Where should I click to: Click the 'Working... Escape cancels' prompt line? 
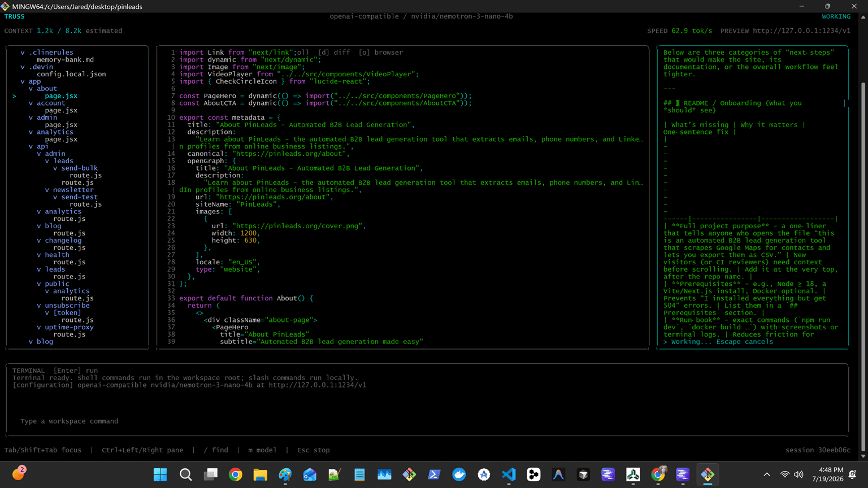718,342
